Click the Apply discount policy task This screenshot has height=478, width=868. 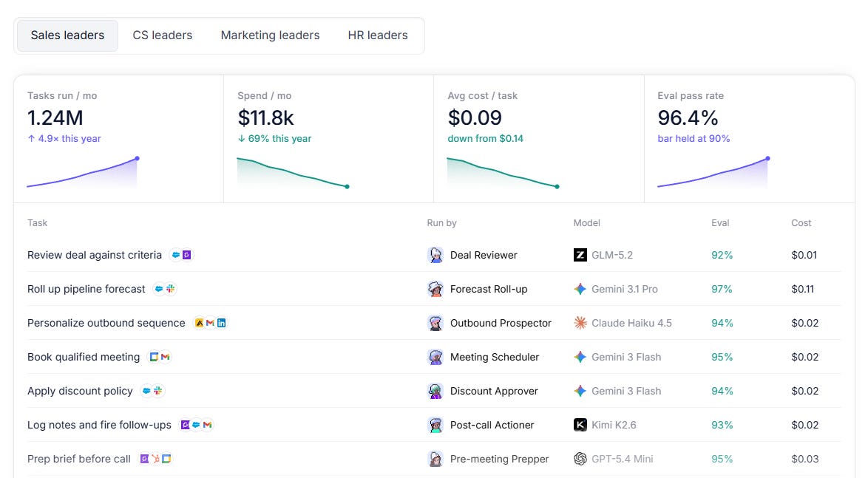point(80,391)
